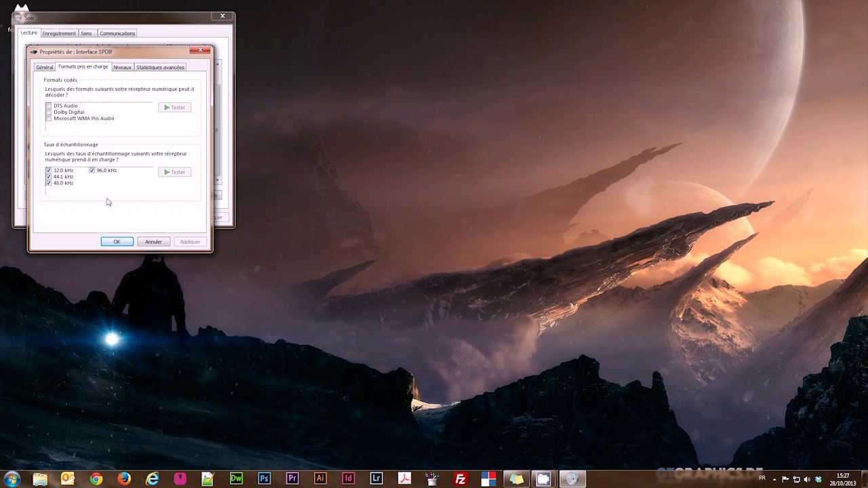The width and height of the screenshot is (868, 488).
Task: Launch Adobe Acrobat from the taskbar
Action: coord(405,479)
